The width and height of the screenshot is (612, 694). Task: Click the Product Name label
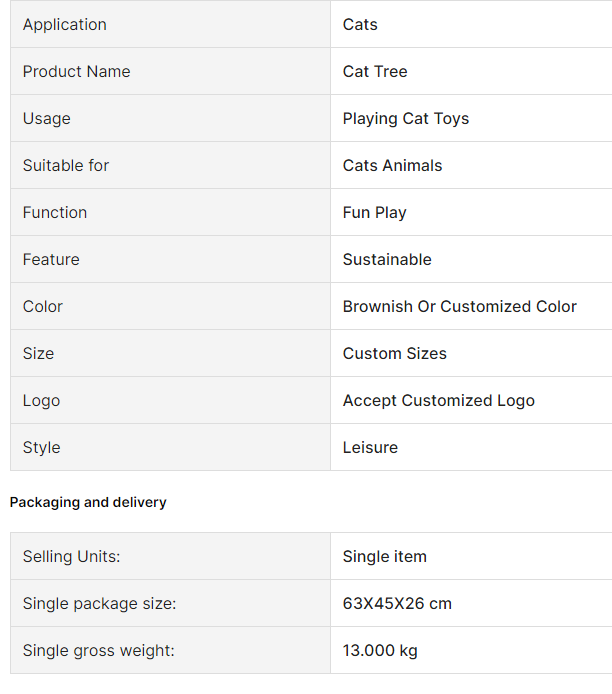click(76, 71)
